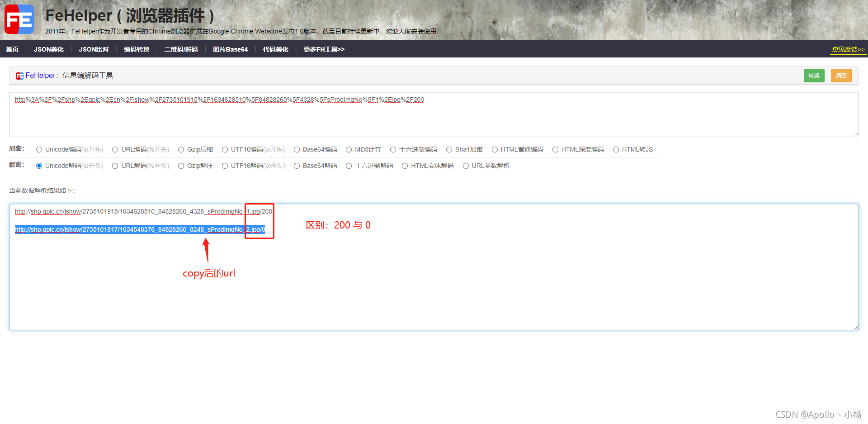Focus the encoded URL input textarea
Image resolution: width=868 pixels, height=424 pixels.
tap(434, 114)
